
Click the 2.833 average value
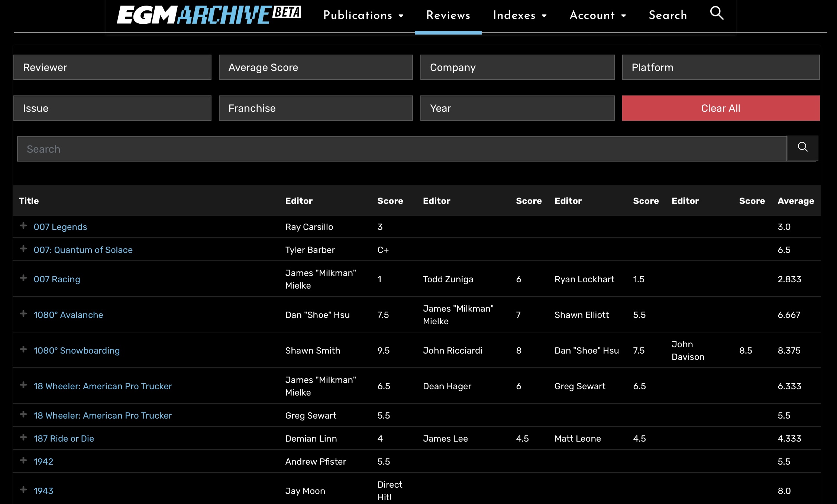(x=789, y=279)
